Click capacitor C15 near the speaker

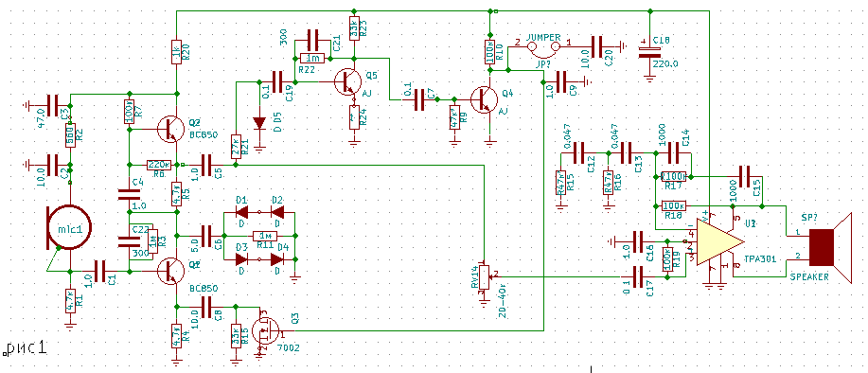[745, 176]
